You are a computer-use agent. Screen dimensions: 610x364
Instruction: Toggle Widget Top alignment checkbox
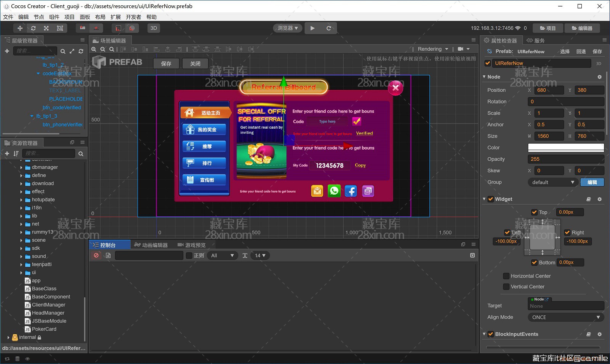pos(535,212)
